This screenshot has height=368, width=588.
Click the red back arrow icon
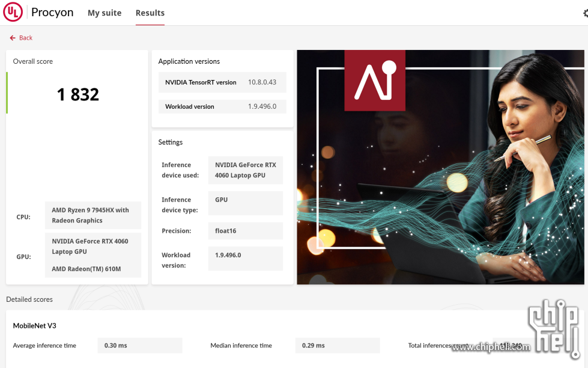click(13, 38)
